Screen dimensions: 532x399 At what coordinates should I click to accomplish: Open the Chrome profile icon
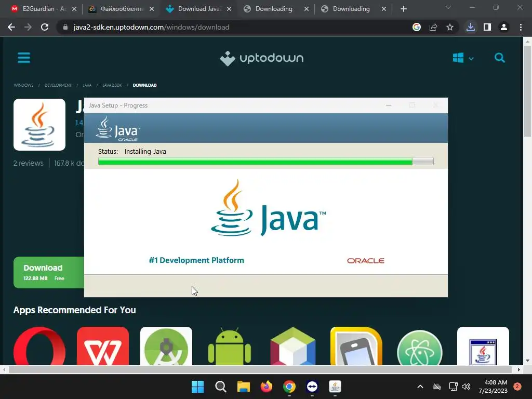504,27
